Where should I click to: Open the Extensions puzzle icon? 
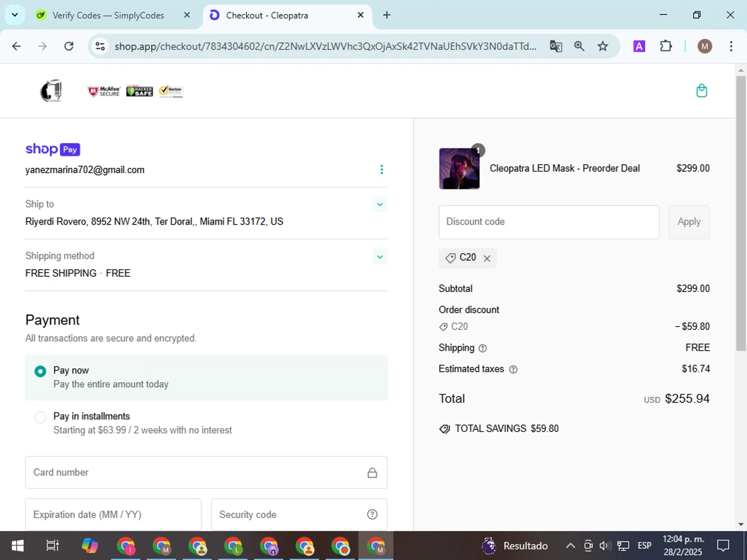point(666,46)
